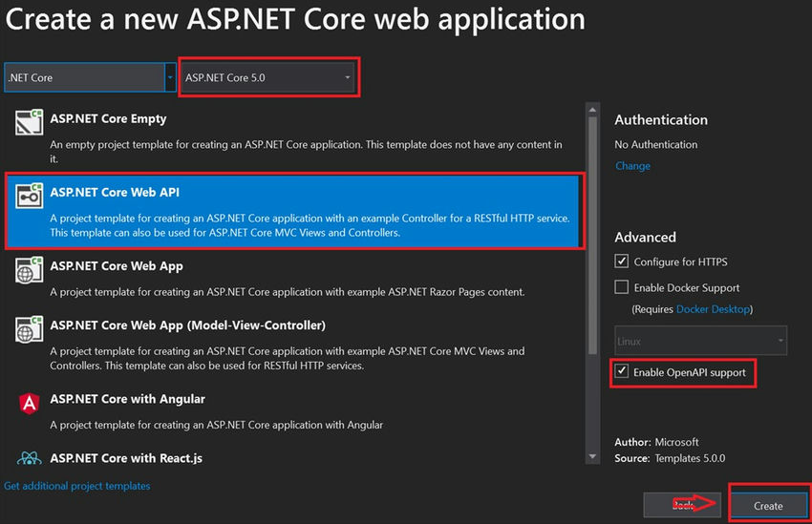The width and height of the screenshot is (812, 524).
Task: Toggle the Configure for HTTPS checkbox
Action: (622, 262)
